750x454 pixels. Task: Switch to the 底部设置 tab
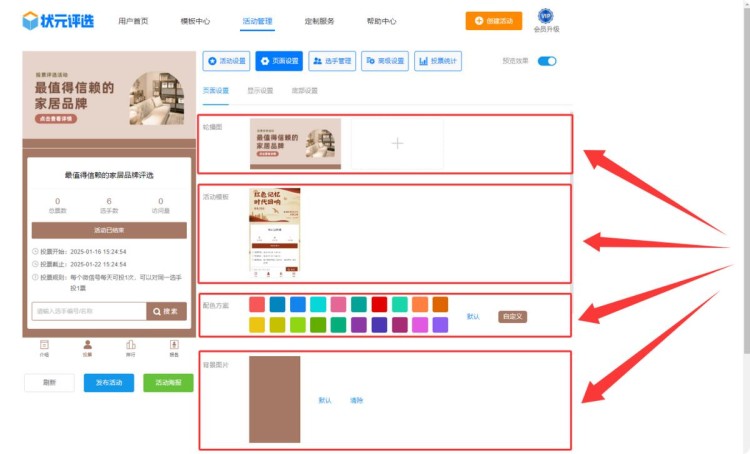click(x=304, y=91)
